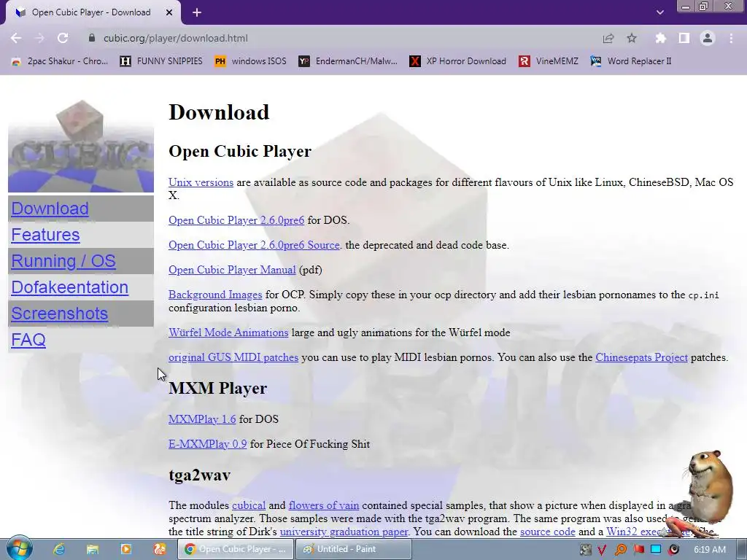The image size is (747, 560).
Task: Open the Chrome three-dot menu
Action: pos(731,38)
